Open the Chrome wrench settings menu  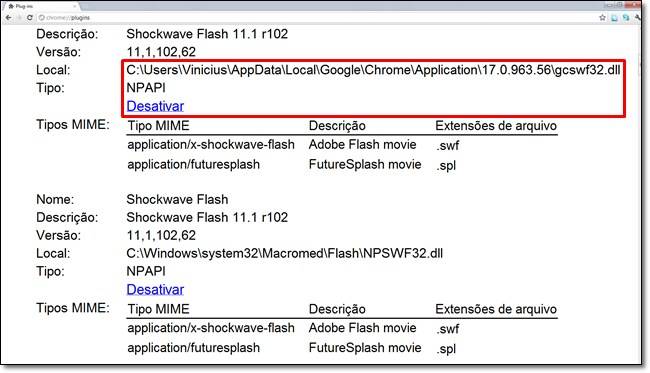pyautogui.click(x=637, y=17)
